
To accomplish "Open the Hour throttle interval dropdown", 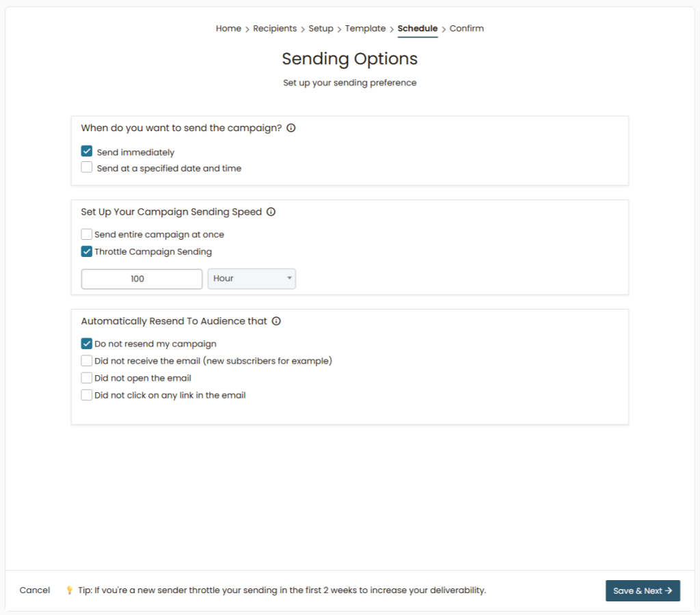I will [252, 279].
